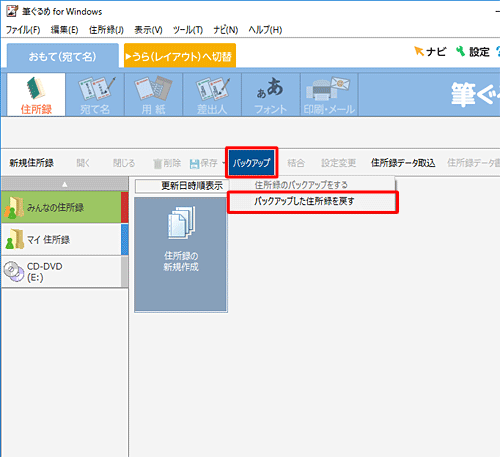Open the バックアップ dropdown button
This screenshot has width=500, height=457.
click(251, 163)
